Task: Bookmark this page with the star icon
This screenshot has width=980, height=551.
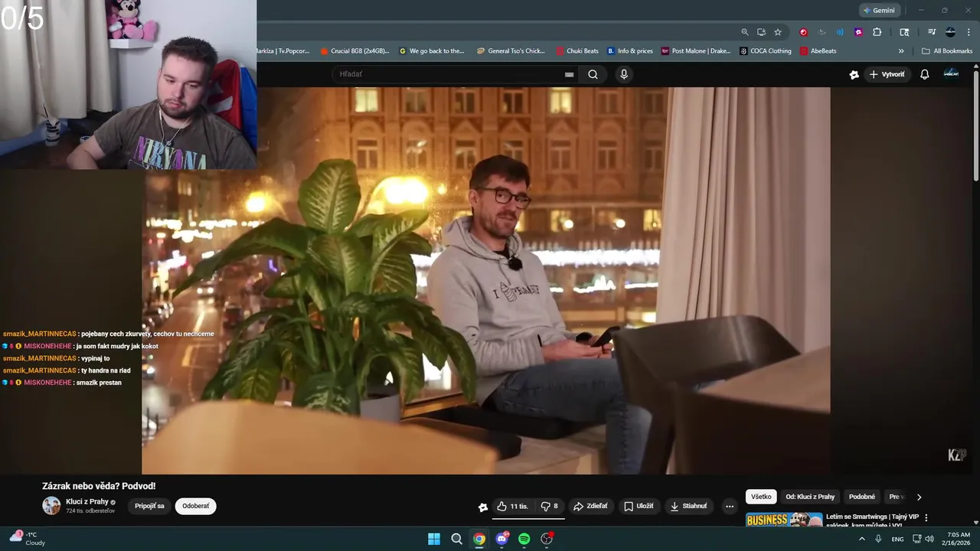Action: click(x=778, y=32)
